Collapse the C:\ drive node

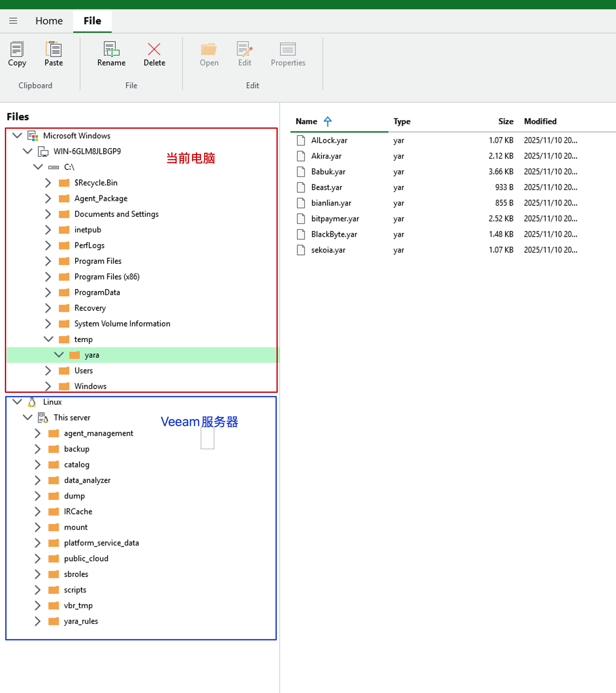tap(38, 167)
